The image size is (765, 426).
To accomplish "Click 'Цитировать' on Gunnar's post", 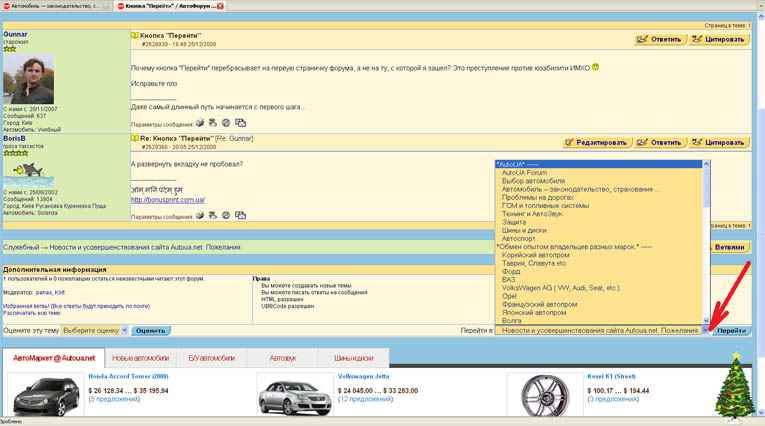I will [x=718, y=40].
